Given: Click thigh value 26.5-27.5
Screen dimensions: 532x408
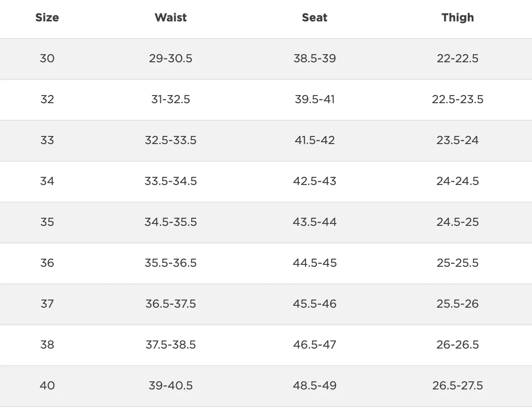Looking at the screenshot, I should coord(457,385).
